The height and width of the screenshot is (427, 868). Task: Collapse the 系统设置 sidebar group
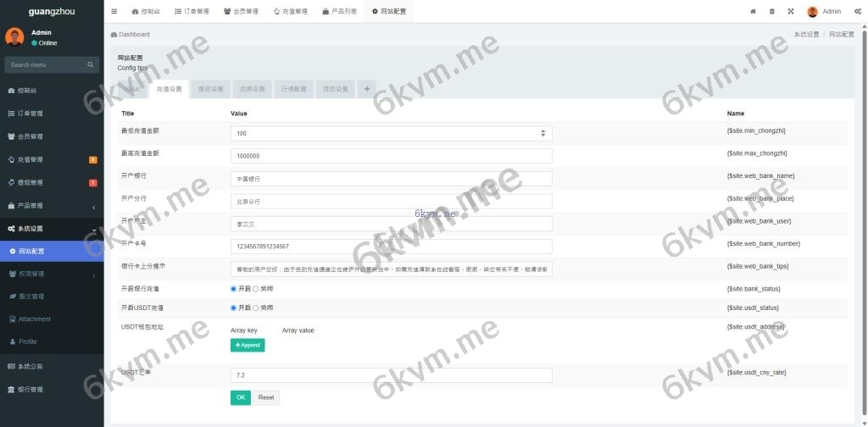[52, 229]
